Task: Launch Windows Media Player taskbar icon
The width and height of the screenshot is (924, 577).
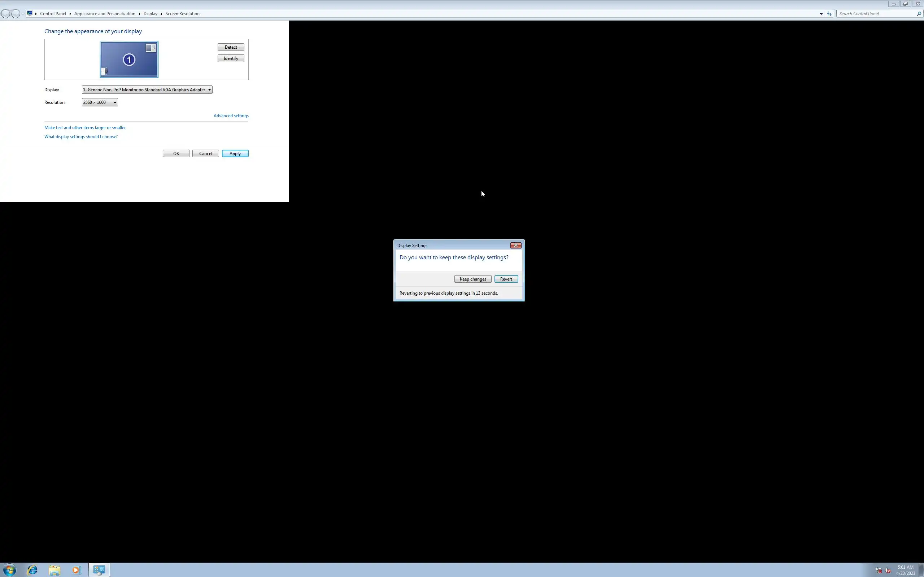Action: coord(76,570)
